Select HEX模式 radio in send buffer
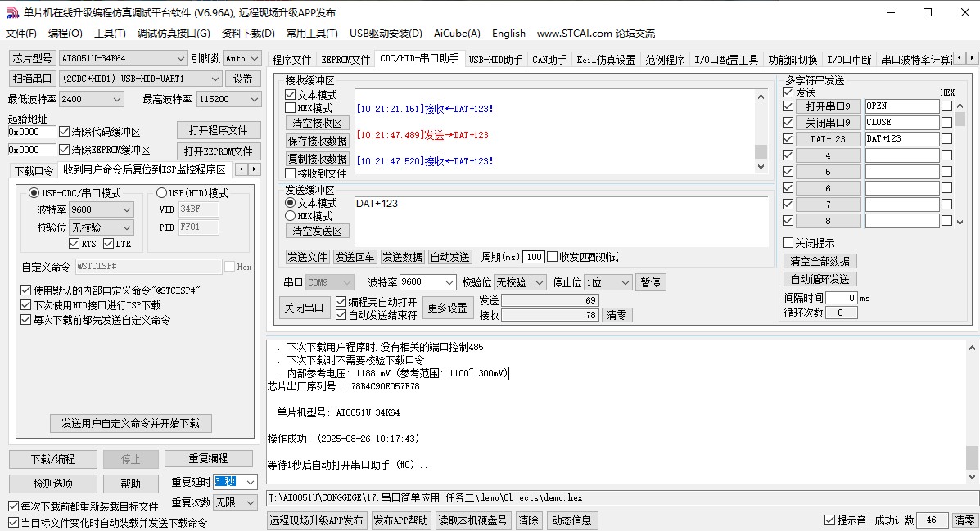This screenshot has height=531, width=980. (291, 216)
